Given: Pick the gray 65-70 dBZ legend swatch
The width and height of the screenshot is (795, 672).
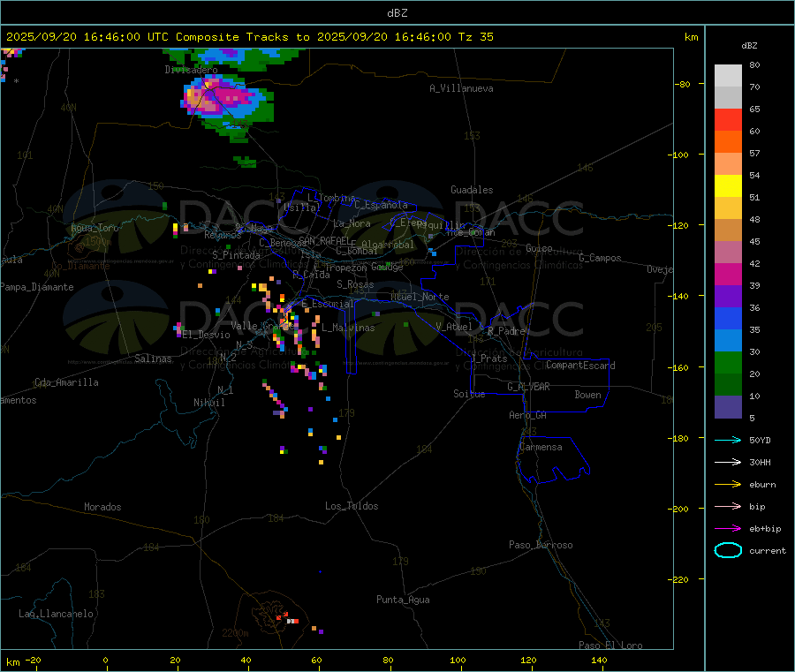Looking at the screenshot, I should click(x=728, y=98).
